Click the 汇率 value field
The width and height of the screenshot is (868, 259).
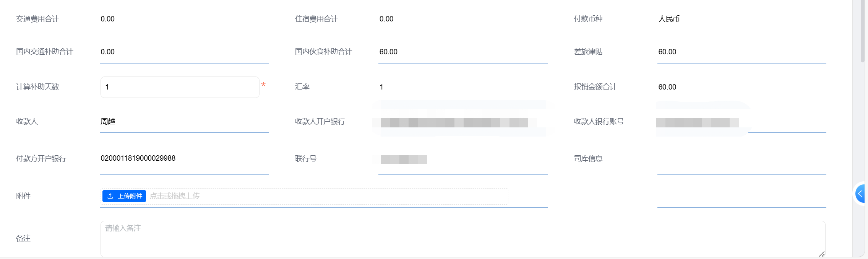463,87
